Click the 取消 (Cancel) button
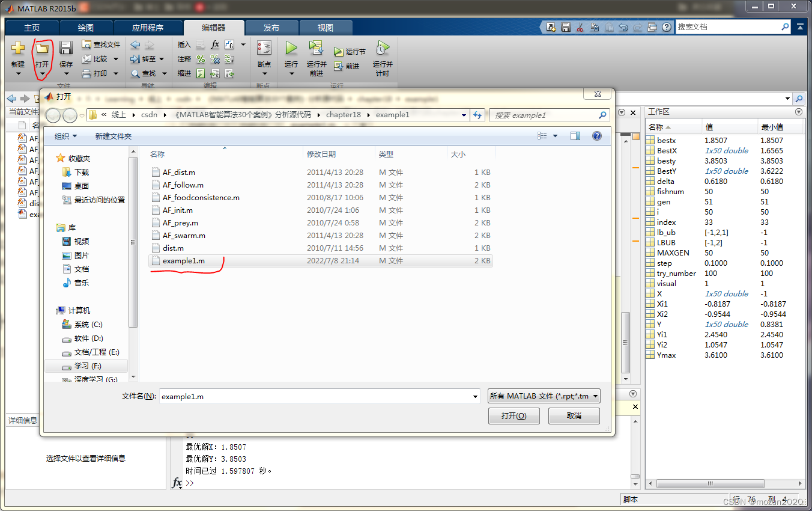Image resolution: width=812 pixels, height=511 pixels. pyautogui.click(x=574, y=416)
